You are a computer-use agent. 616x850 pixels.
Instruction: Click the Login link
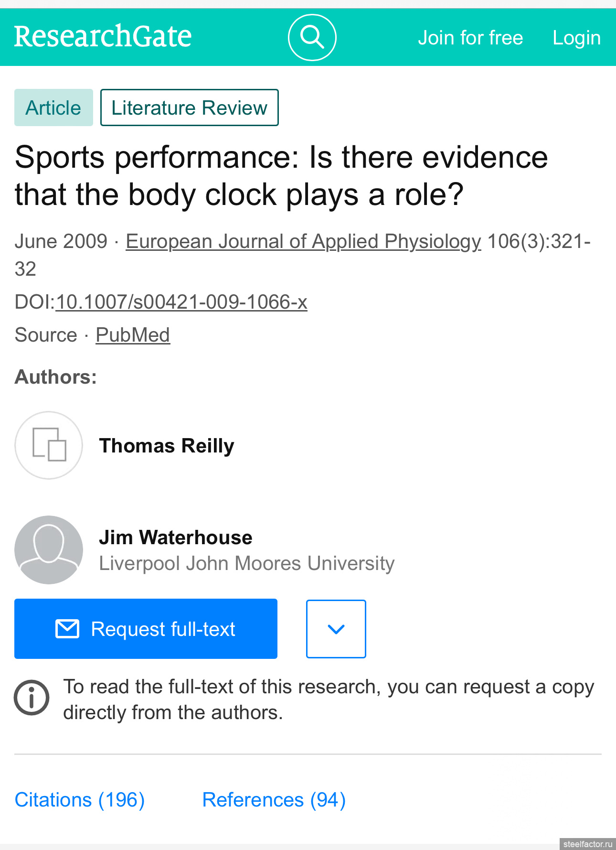[576, 38]
